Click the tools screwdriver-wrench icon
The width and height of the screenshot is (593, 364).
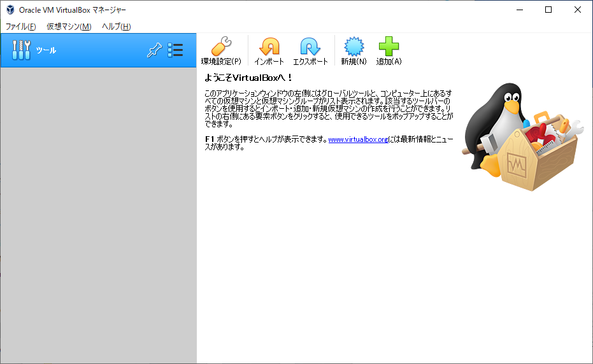(21, 50)
